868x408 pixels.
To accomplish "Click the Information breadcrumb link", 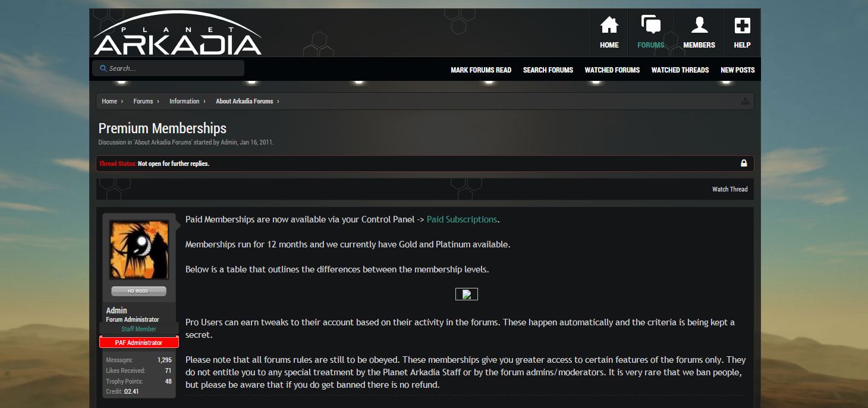I will point(184,102).
